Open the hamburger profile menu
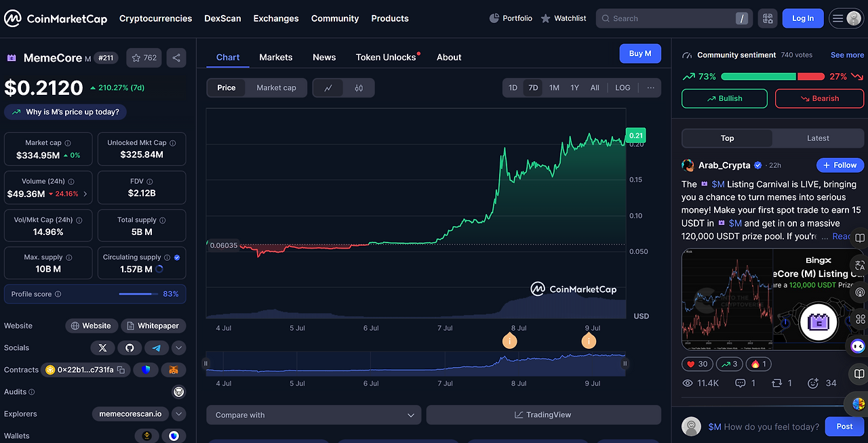Viewport: 868px width, 443px height. (846, 18)
